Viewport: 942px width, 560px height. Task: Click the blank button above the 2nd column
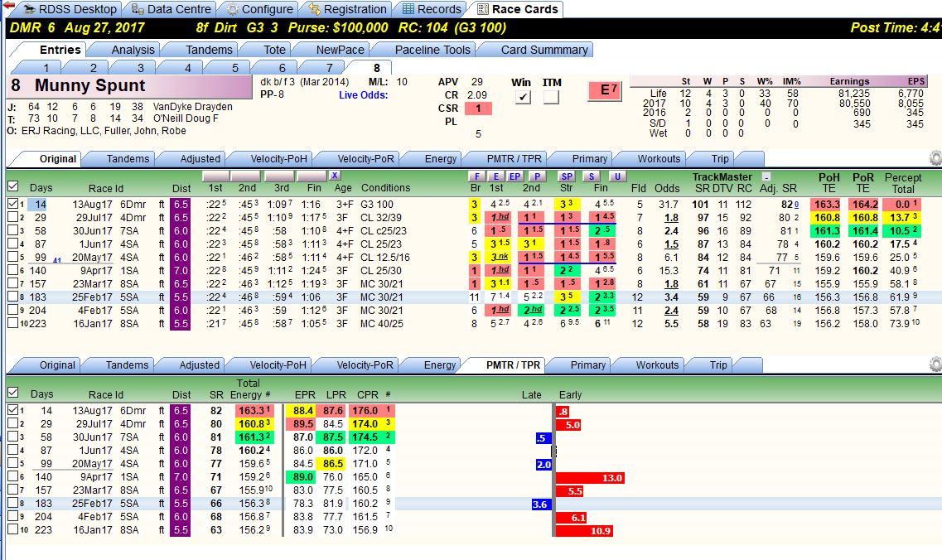coord(246,176)
